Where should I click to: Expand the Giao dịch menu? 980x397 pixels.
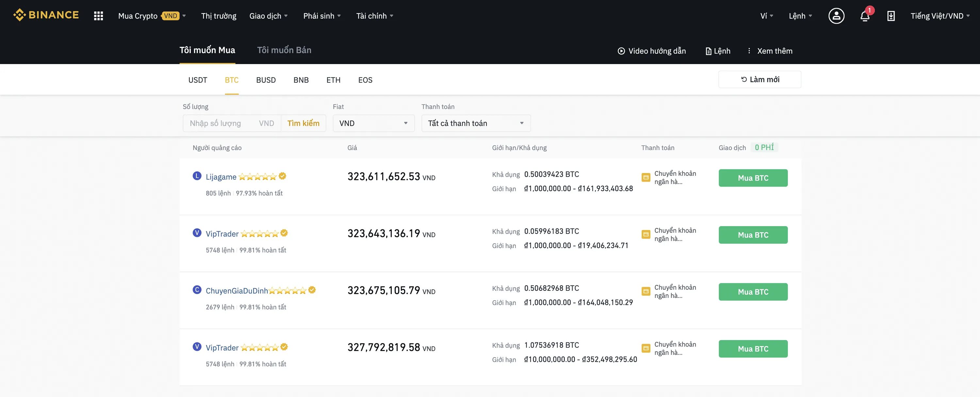point(269,16)
